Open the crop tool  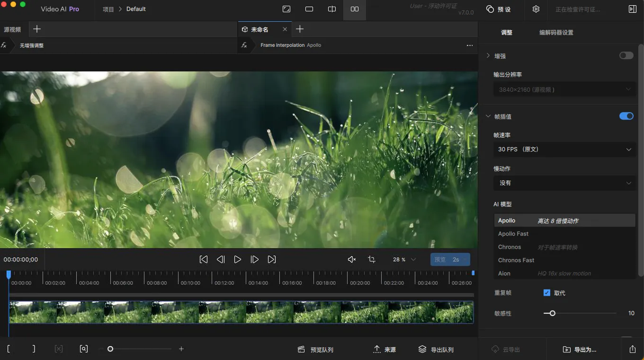(372, 259)
